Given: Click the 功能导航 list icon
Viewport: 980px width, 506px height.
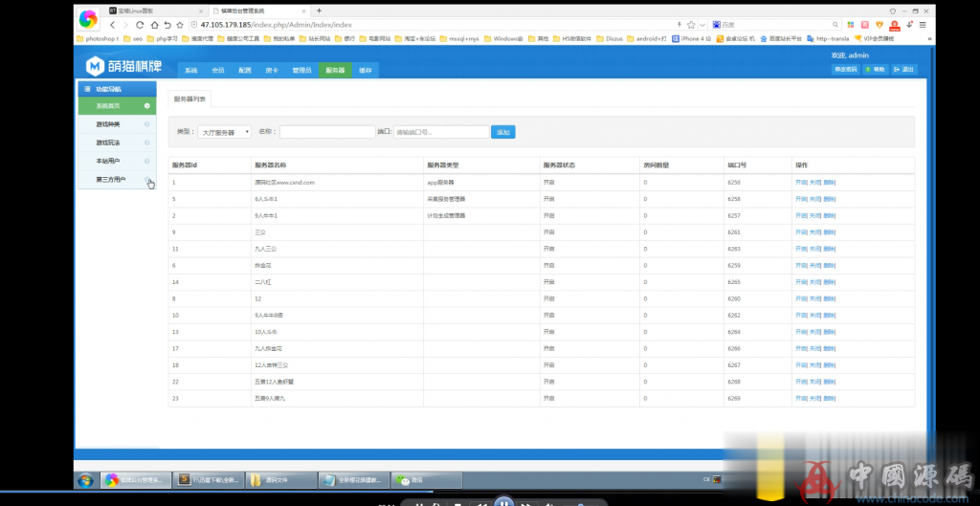Looking at the screenshot, I should 87,89.
